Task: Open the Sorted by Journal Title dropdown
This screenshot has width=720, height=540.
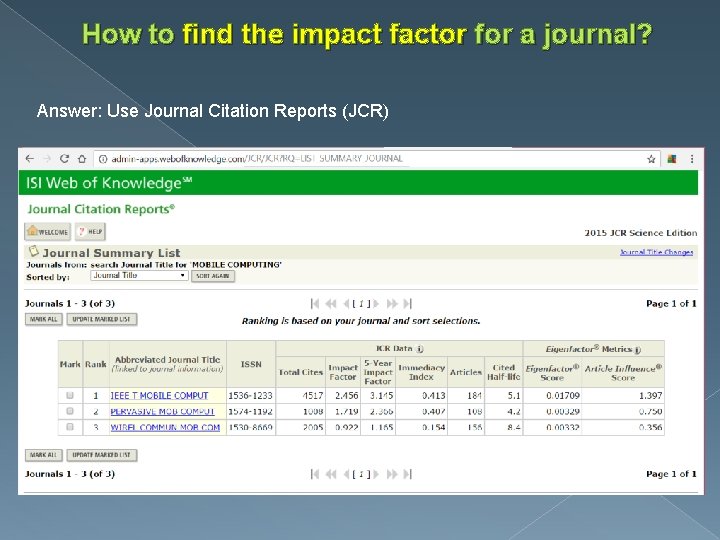Action: 139,276
